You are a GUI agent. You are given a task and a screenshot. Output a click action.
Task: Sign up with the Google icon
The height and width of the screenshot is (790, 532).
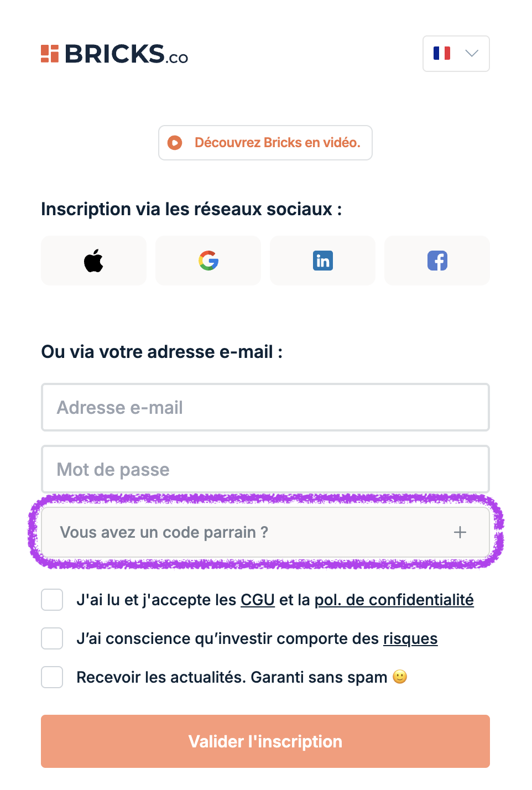(208, 261)
